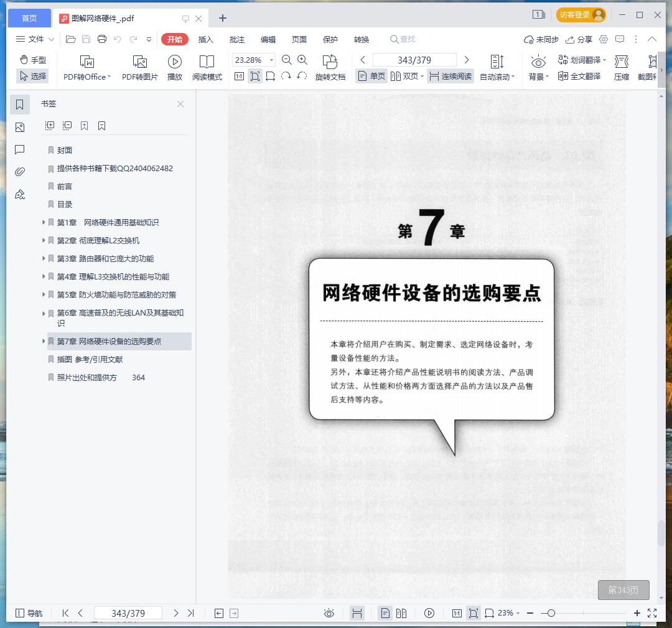Image resolution: width=672 pixels, height=628 pixels.
Task: Open the attachments sidebar panel
Action: 20,172
